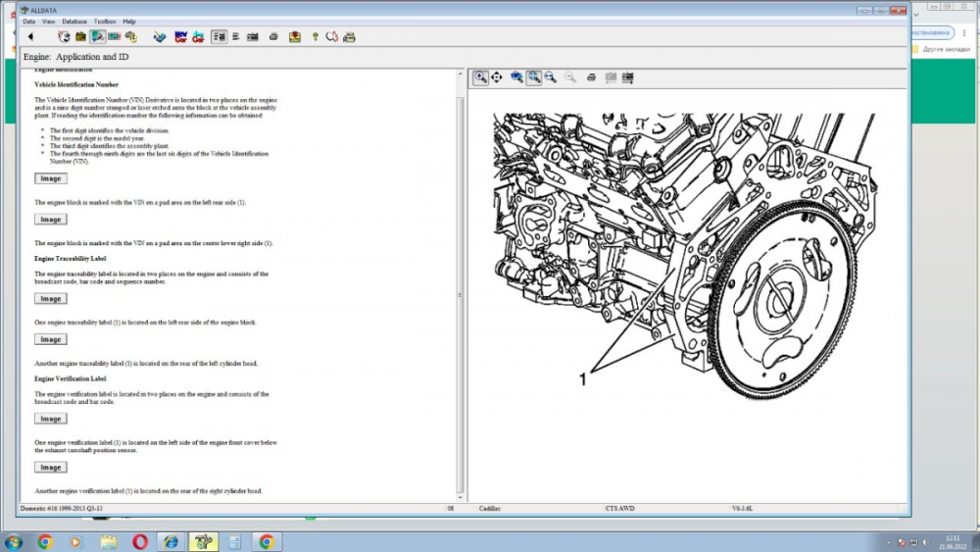Expand the View menu

click(48, 21)
